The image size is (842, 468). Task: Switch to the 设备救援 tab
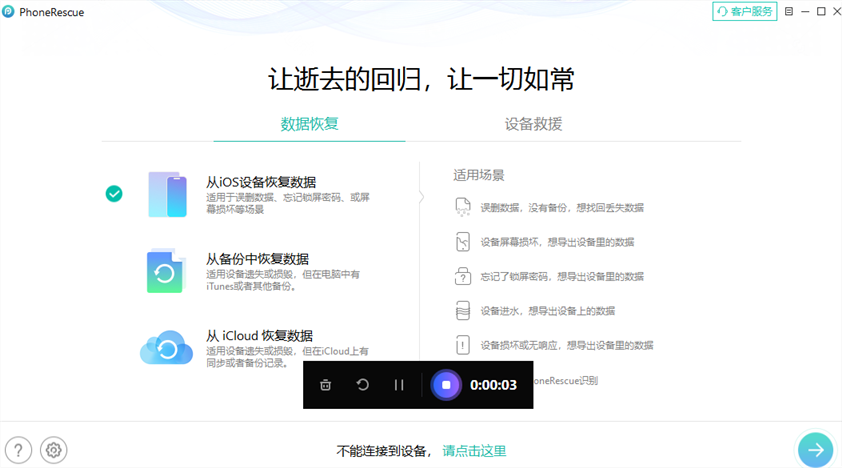[x=533, y=124]
